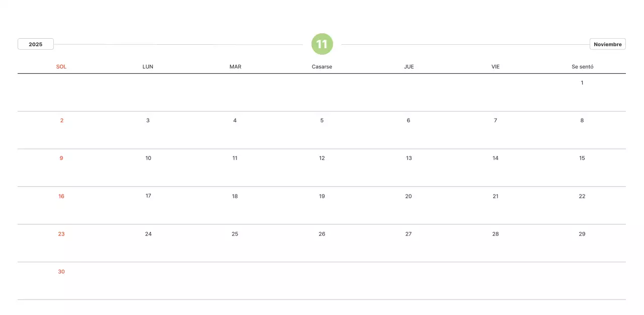Select Monday the 24th
644x315 pixels.
coord(148,234)
